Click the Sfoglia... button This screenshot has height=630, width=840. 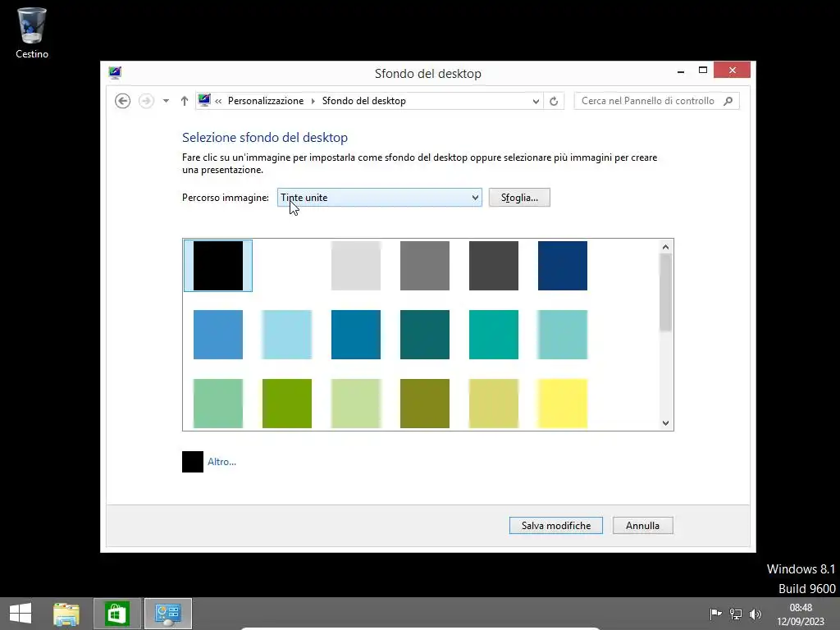(x=519, y=197)
